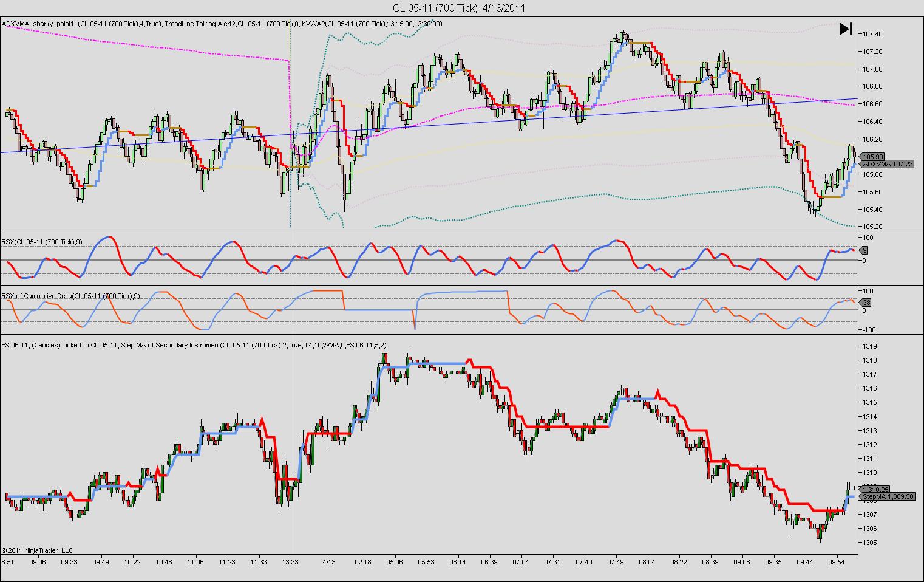Viewport: 924px width, 582px height.
Task: Click the 1312 ES price axis label
Action: (869, 445)
